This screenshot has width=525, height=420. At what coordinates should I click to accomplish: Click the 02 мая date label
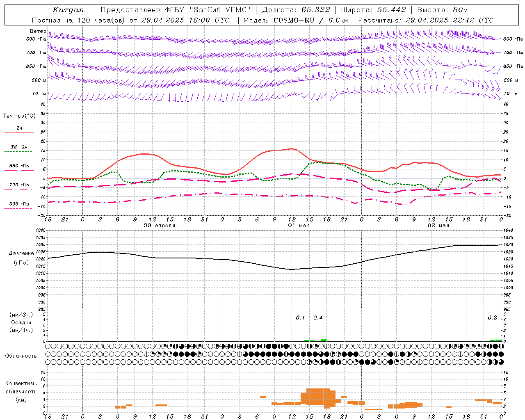tap(438, 226)
